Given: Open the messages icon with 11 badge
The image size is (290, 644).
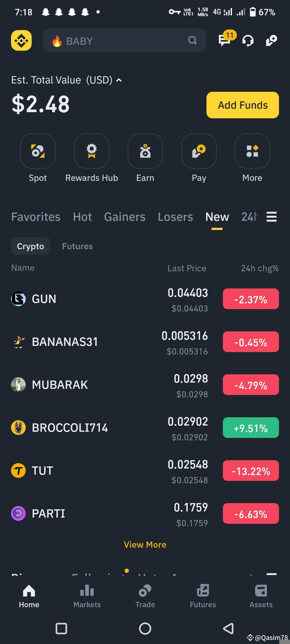Looking at the screenshot, I should click(225, 40).
